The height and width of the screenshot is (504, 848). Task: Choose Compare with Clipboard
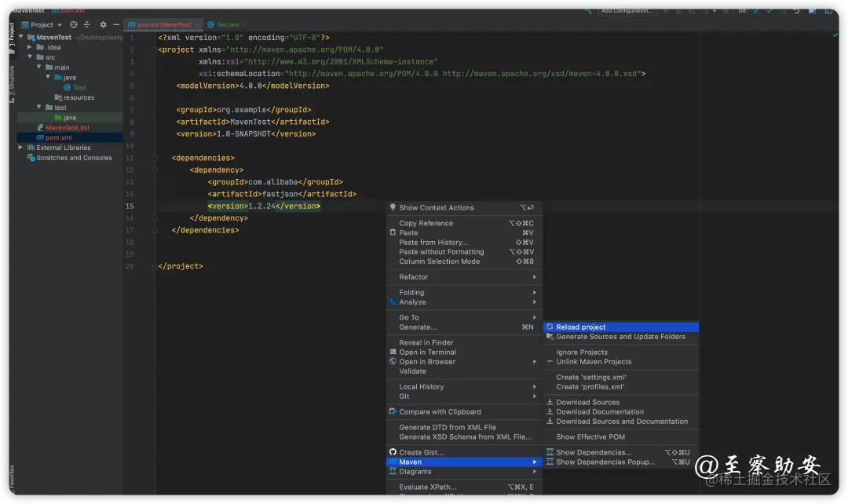[464, 413]
